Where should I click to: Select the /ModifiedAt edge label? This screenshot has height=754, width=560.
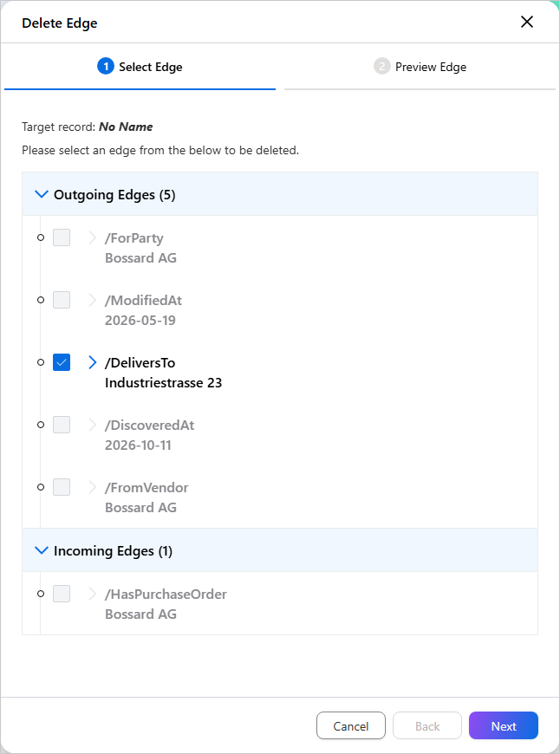[143, 301]
